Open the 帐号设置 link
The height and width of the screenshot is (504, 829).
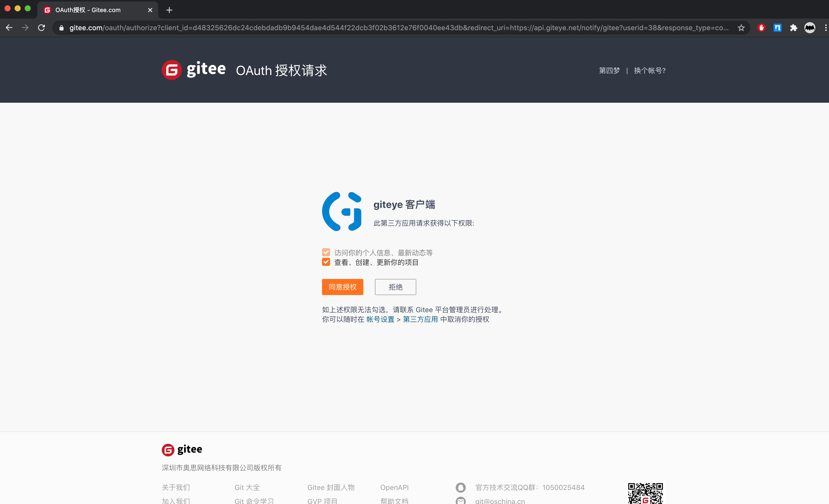pos(380,319)
